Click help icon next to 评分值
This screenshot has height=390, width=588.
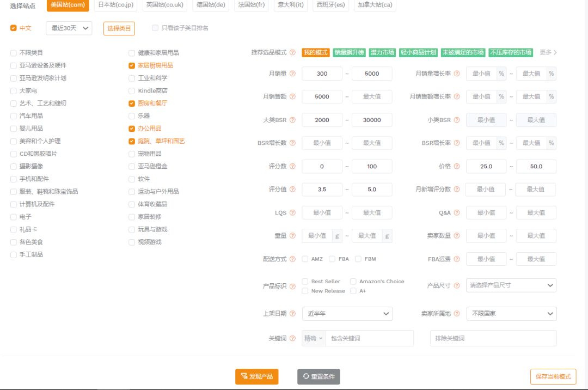[292, 190]
